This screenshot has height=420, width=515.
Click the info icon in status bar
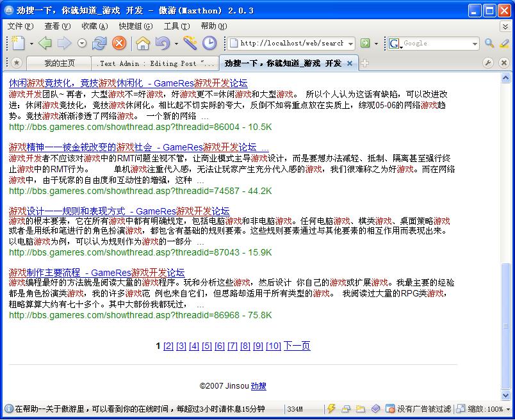point(9,409)
